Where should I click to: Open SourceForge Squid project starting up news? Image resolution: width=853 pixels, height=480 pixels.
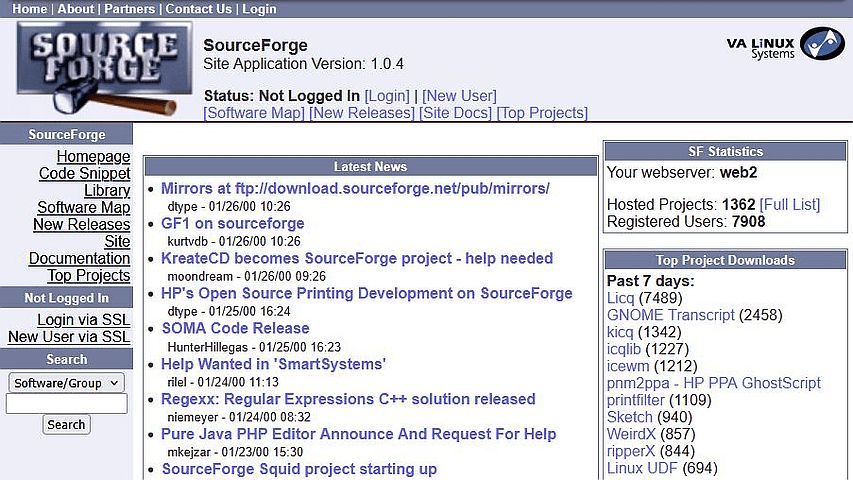(299, 469)
